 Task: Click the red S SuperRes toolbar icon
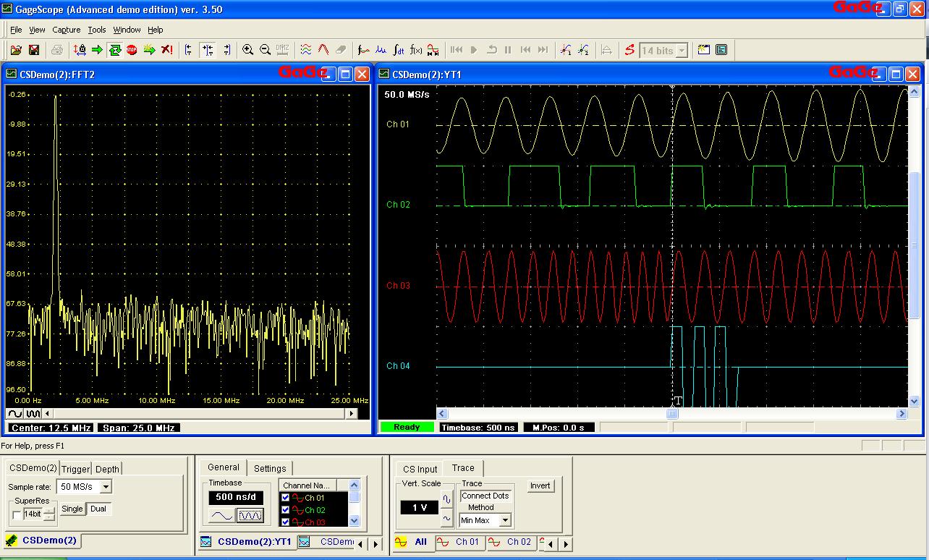pyautogui.click(x=629, y=50)
